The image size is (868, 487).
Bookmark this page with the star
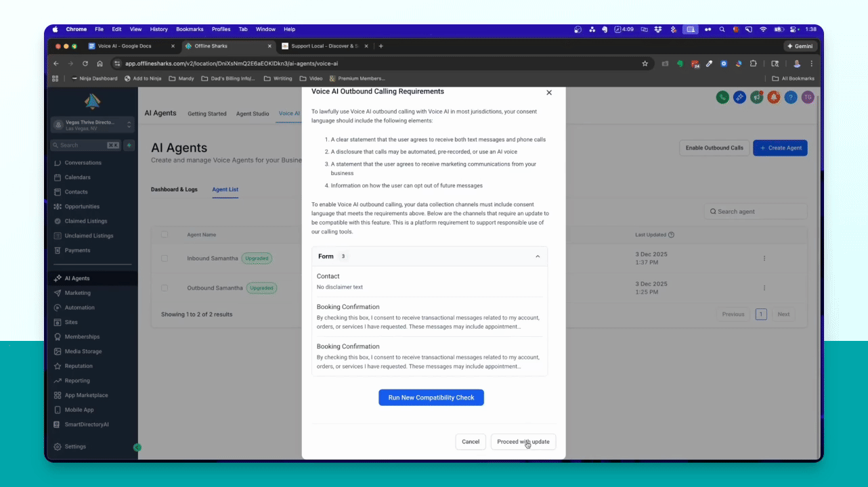(x=645, y=64)
